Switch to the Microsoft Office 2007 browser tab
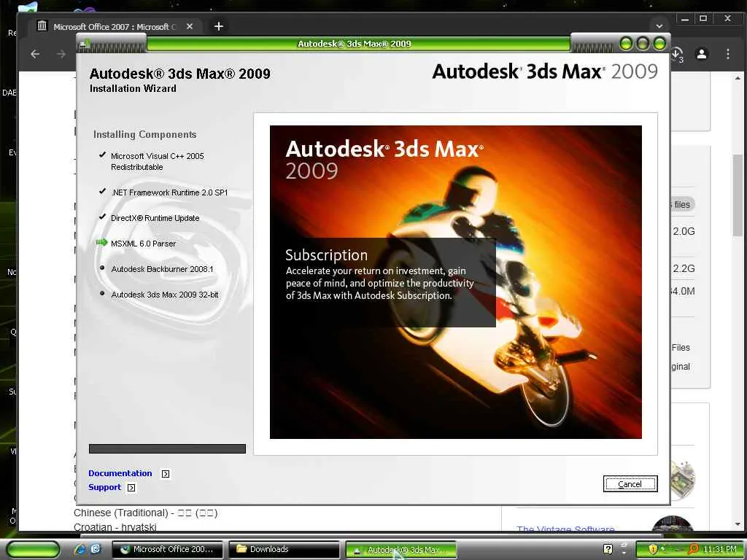747x560 pixels. pyautogui.click(x=115, y=27)
